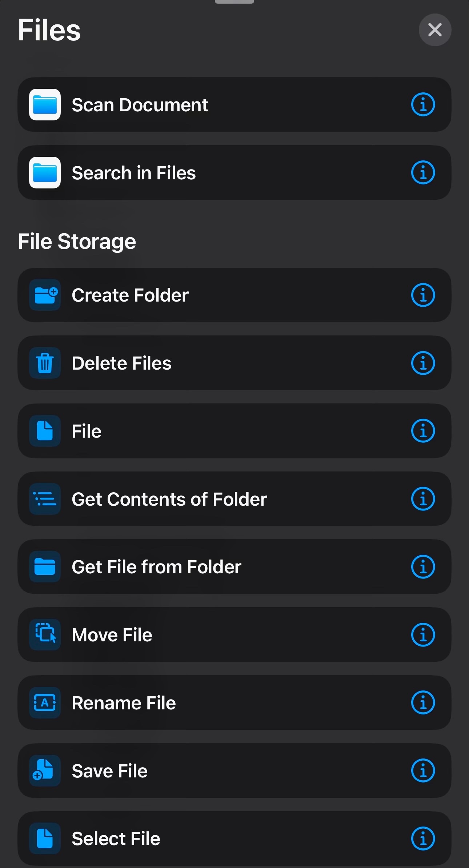Show details for Move File action
This screenshot has height=868, width=469.
423,634
